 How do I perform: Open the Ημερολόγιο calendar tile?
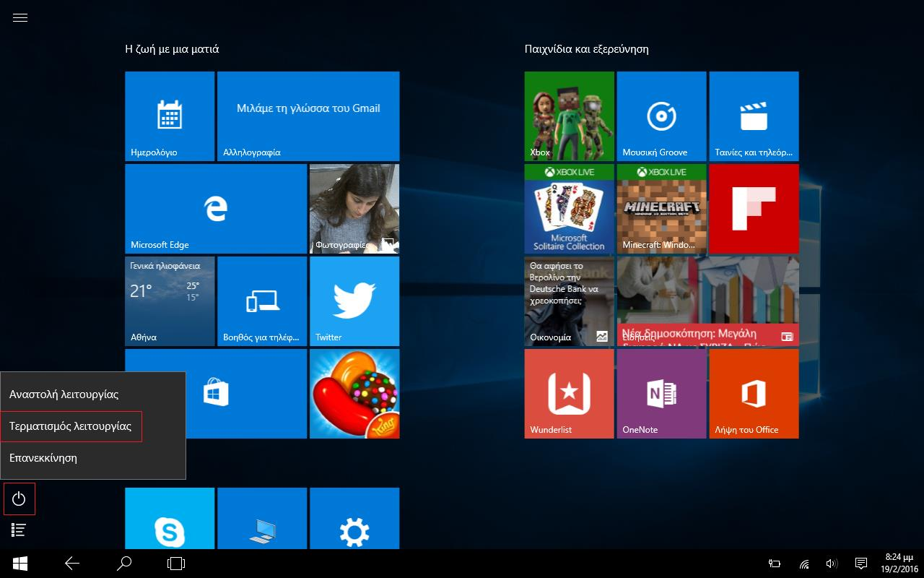pos(170,116)
